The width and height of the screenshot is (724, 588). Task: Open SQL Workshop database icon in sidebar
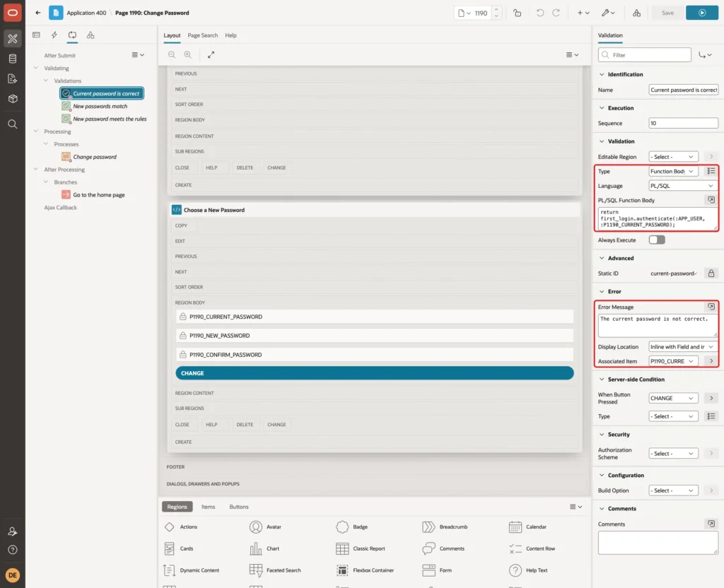13,59
